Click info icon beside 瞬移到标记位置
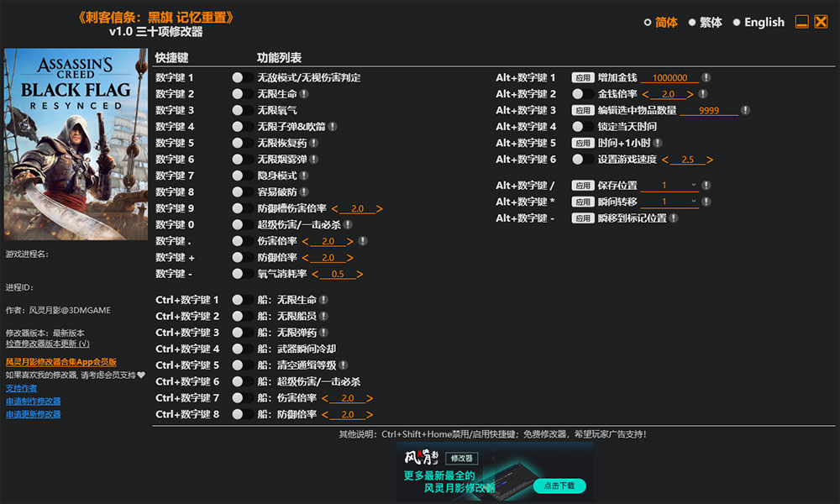 pos(674,218)
